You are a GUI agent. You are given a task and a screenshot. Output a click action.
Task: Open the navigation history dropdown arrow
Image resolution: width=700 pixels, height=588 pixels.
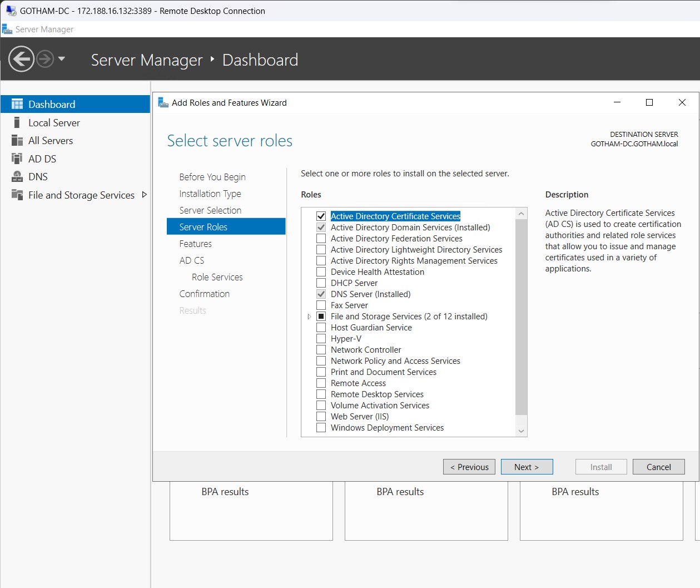tap(61, 59)
